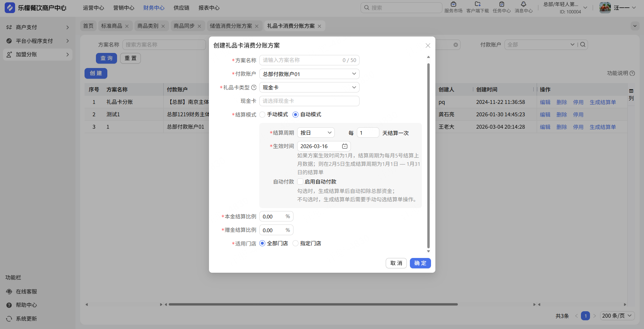
Task: Click the table's horizontal scrollbar
Action: click(x=313, y=305)
